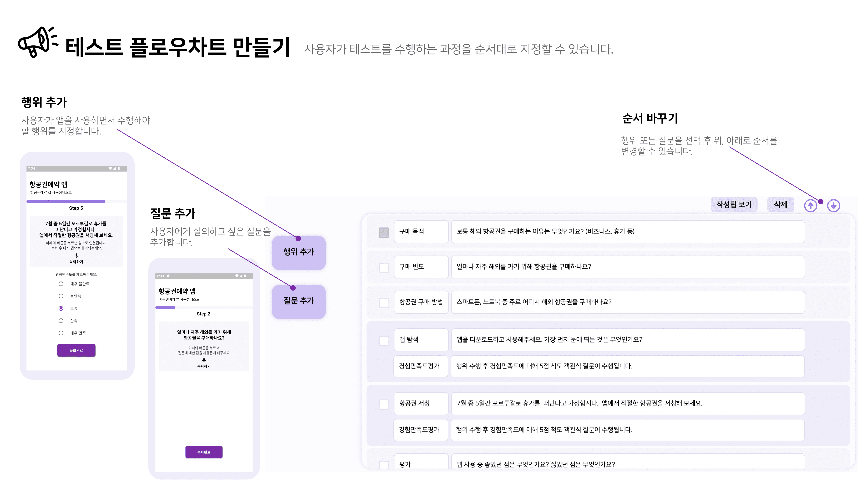
Task: Tap the microphone record icon in Step 5 phone
Action: (76, 256)
